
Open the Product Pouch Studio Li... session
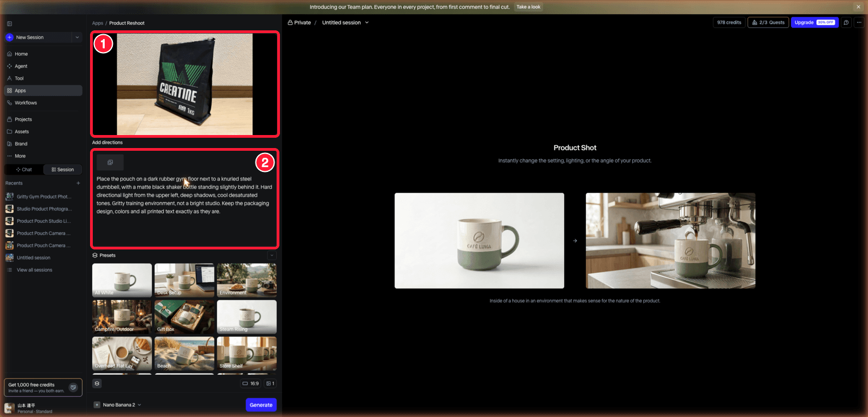coord(43,221)
